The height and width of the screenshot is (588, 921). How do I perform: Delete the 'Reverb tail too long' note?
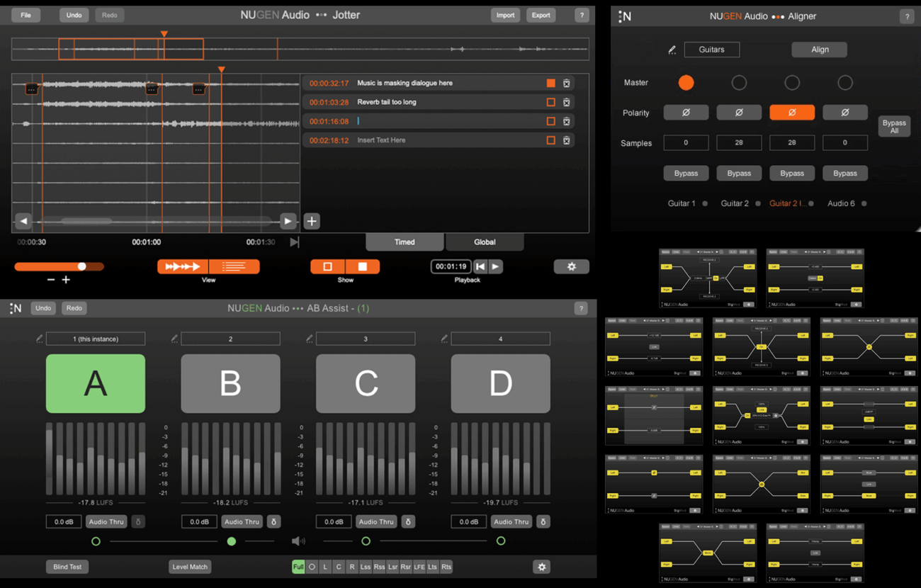(x=567, y=103)
